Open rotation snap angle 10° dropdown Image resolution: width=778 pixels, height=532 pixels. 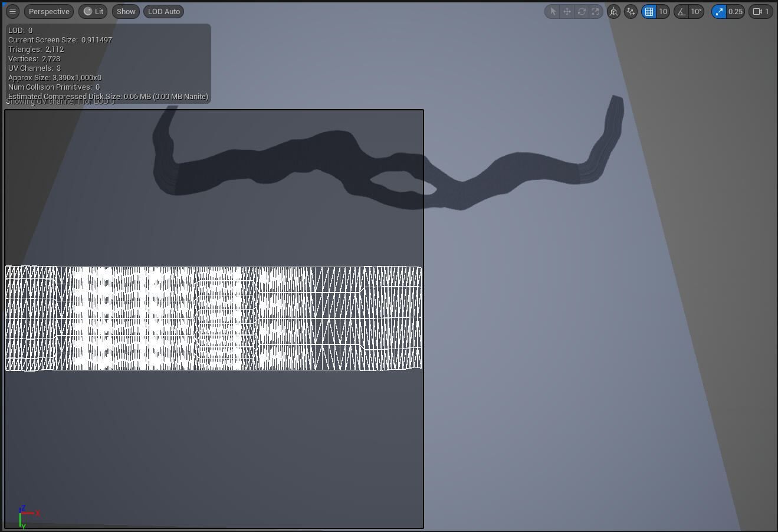697,12
